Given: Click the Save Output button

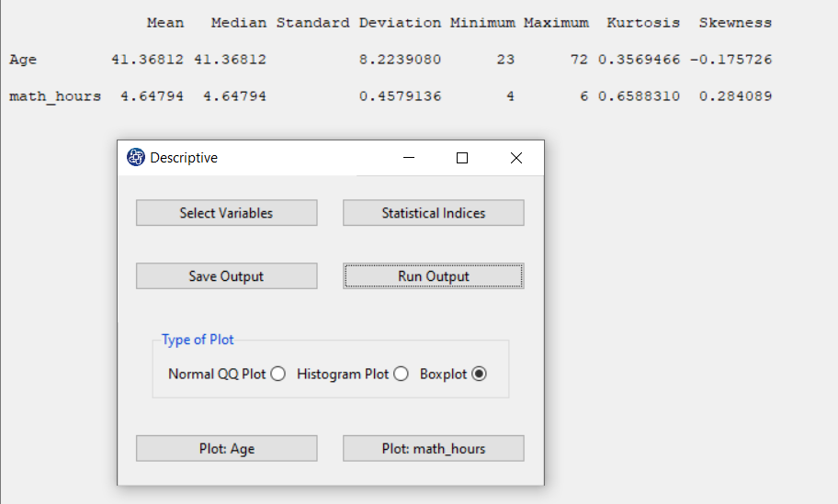Looking at the screenshot, I should [227, 276].
